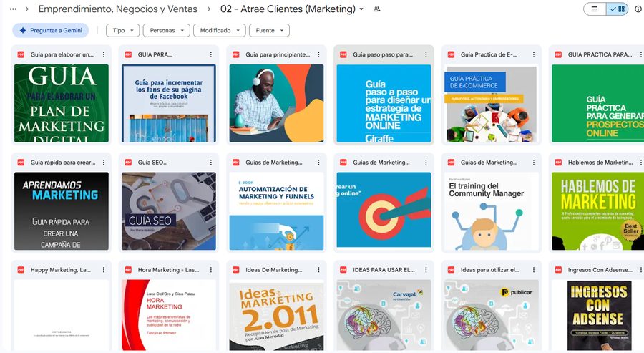Screen dimensions: 644x353
Task: Open the 'Automatización de Marketing y Funnels' thumbnail
Action: point(276,211)
